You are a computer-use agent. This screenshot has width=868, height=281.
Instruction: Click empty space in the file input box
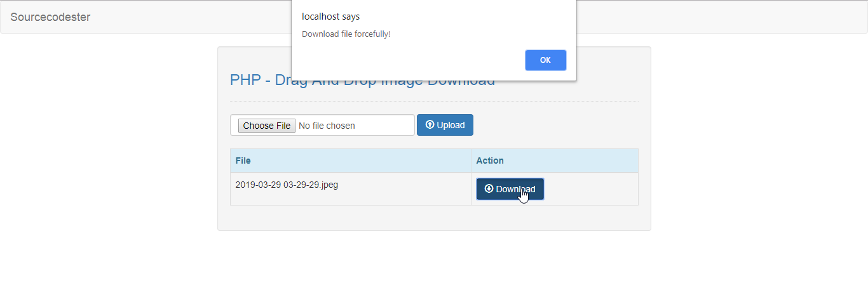[x=384, y=125]
